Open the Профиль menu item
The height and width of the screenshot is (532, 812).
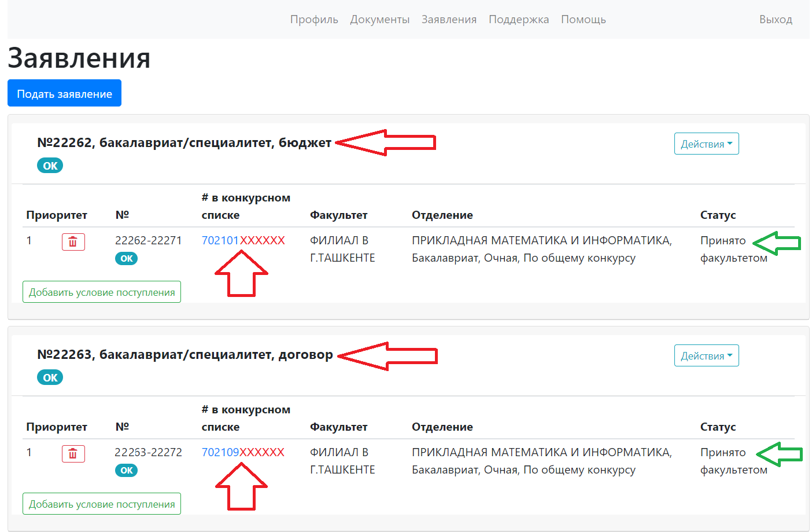[314, 20]
